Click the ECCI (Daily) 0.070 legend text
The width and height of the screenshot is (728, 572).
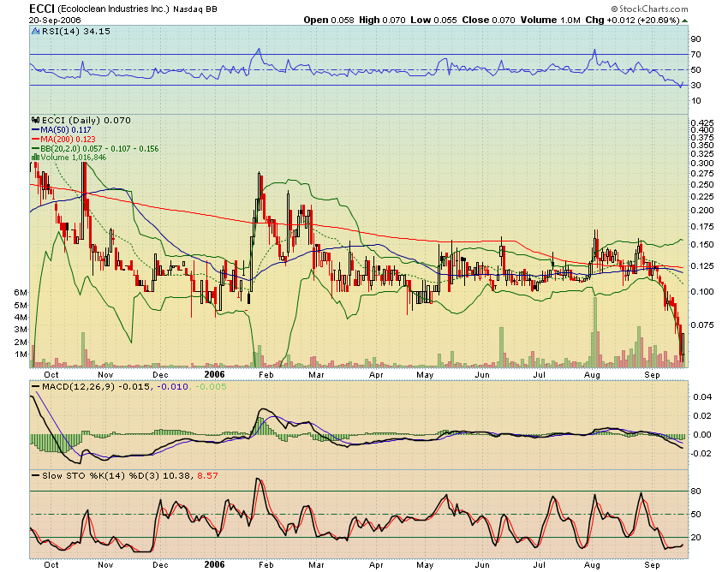[87, 120]
